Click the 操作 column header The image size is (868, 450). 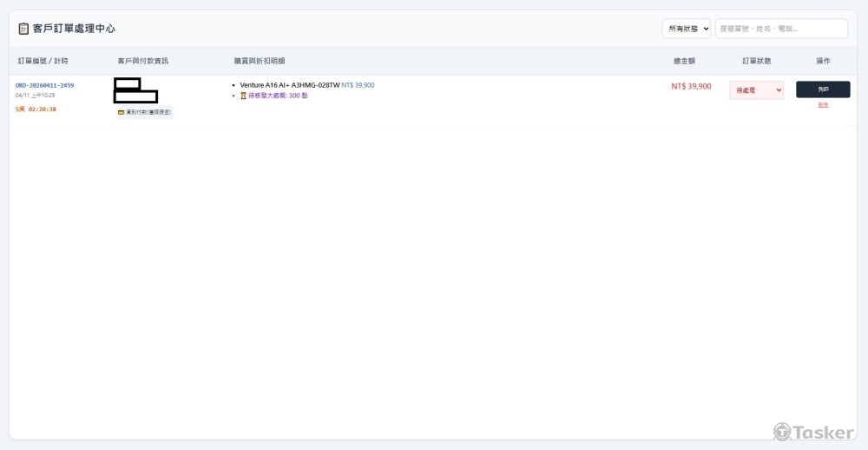pyautogui.click(x=823, y=61)
